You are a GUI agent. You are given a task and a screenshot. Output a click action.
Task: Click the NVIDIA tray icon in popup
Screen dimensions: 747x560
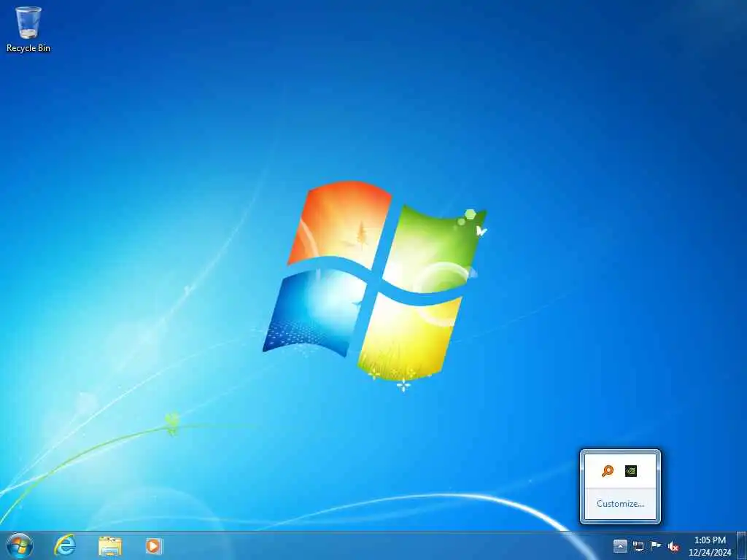click(631, 471)
